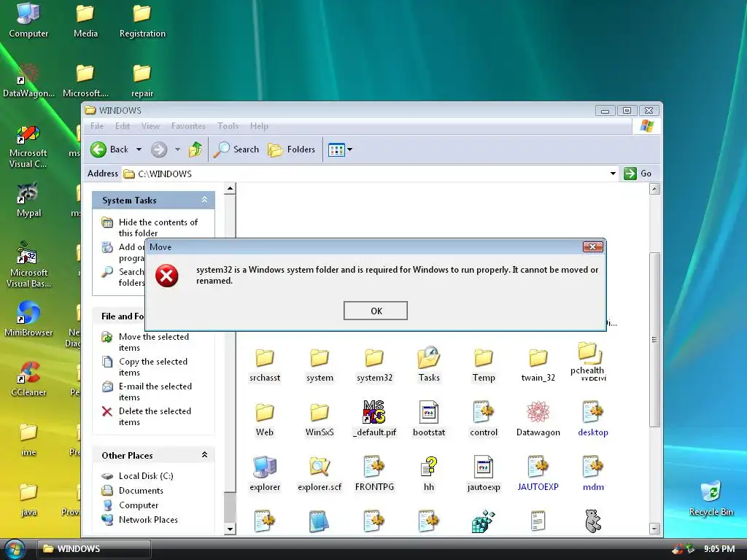Expand the Address bar dropdown
Viewport: 747px width, 560px height.
pyautogui.click(x=613, y=174)
